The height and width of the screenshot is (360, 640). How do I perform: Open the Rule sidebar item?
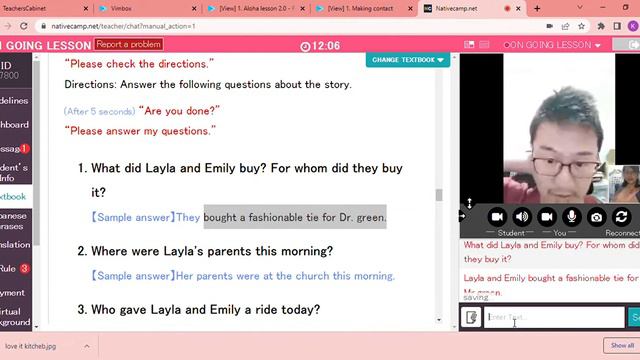[x=15, y=269]
